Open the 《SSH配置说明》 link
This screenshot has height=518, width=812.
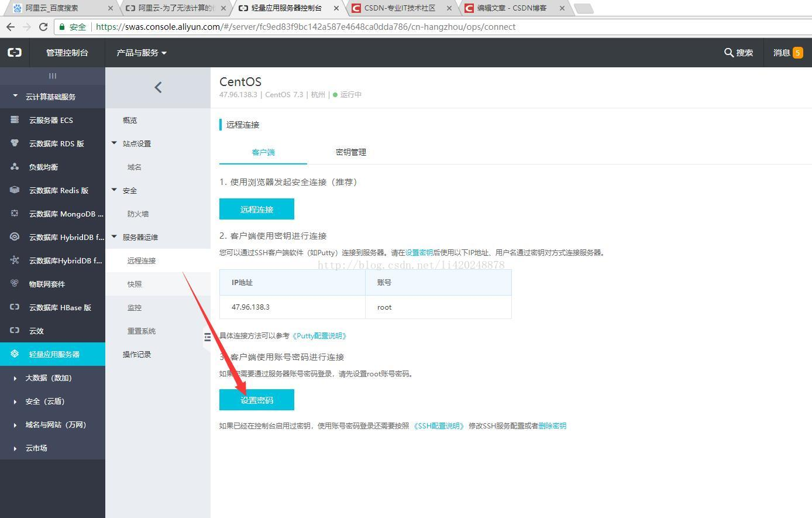pyautogui.click(x=439, y=426)
